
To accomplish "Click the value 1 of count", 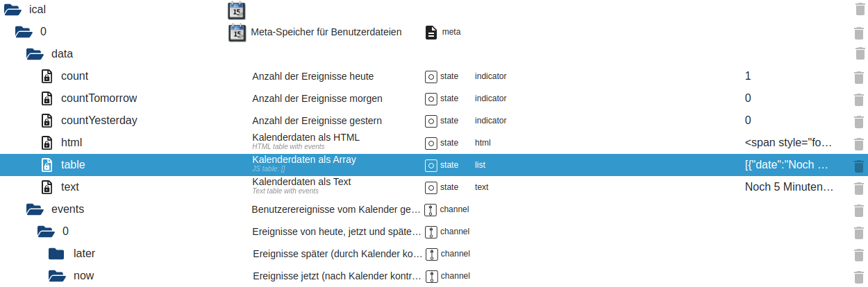I will point(748,76).
